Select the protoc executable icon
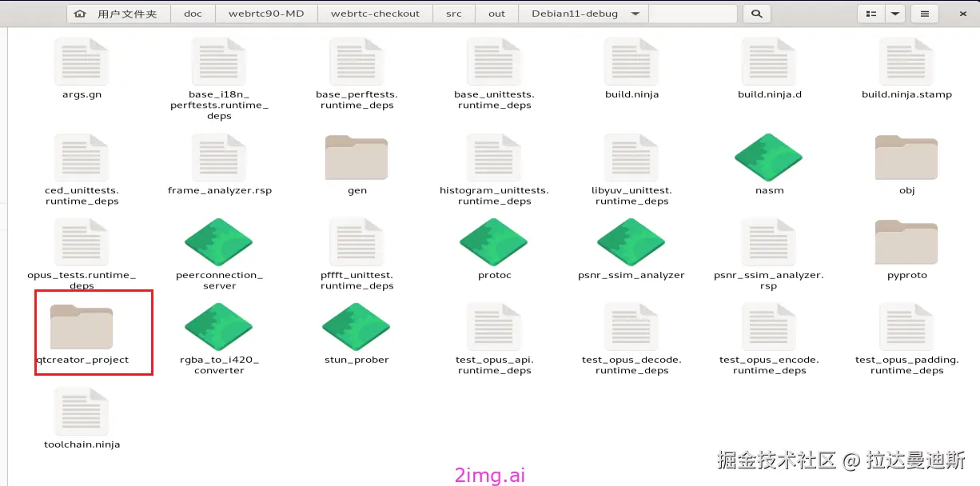Image resolution: width=980 pixels, height=486 pixels. click(x=494, y=242)
